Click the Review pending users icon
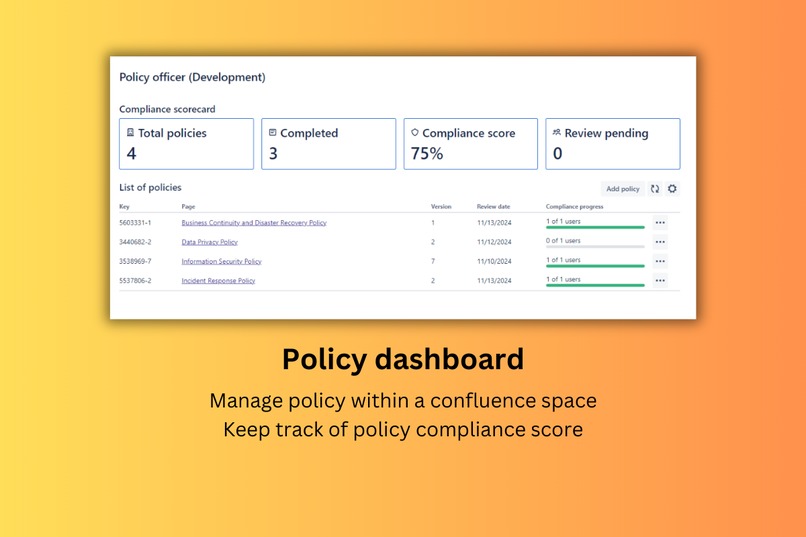Viewport: 806px width, 537px height. click(x=557, y=133)
